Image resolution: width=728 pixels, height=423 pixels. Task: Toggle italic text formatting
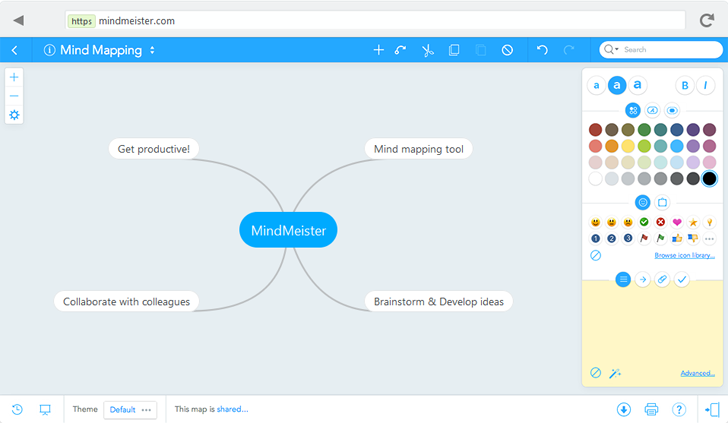(705, 85)
